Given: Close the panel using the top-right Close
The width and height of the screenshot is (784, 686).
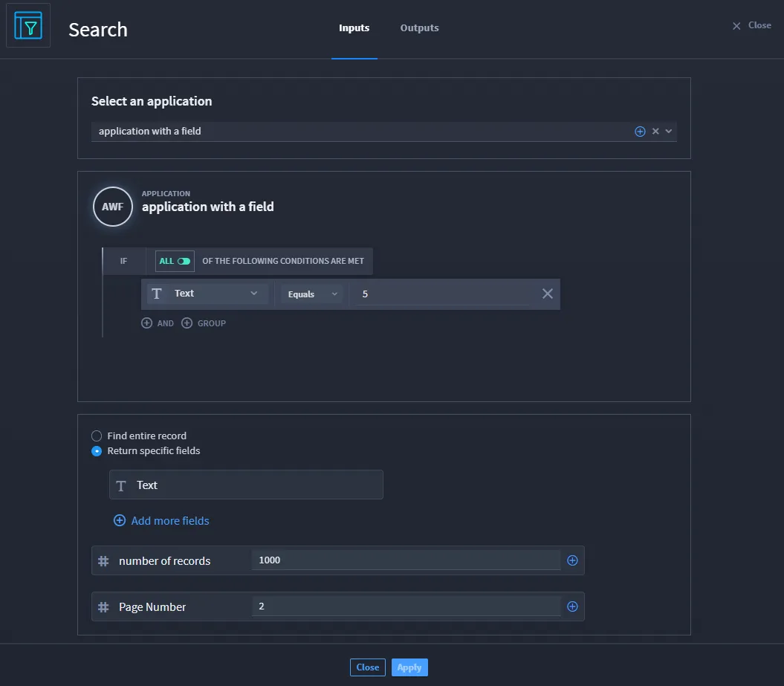Looking at the screenshot, I should click(751, 25).
